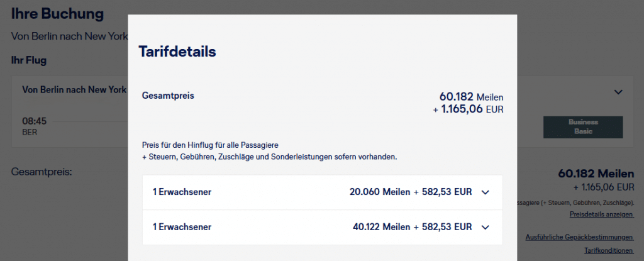Click the 60.182 Meilen total in dialog
This screenshot has width=644, height=261.
pos(471,97)
